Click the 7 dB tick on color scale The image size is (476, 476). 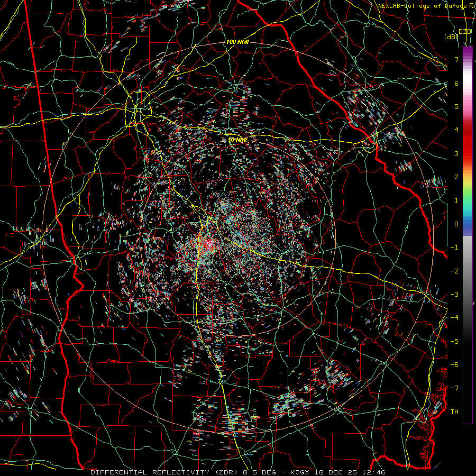pyautogui.click(x=456, y=59)
